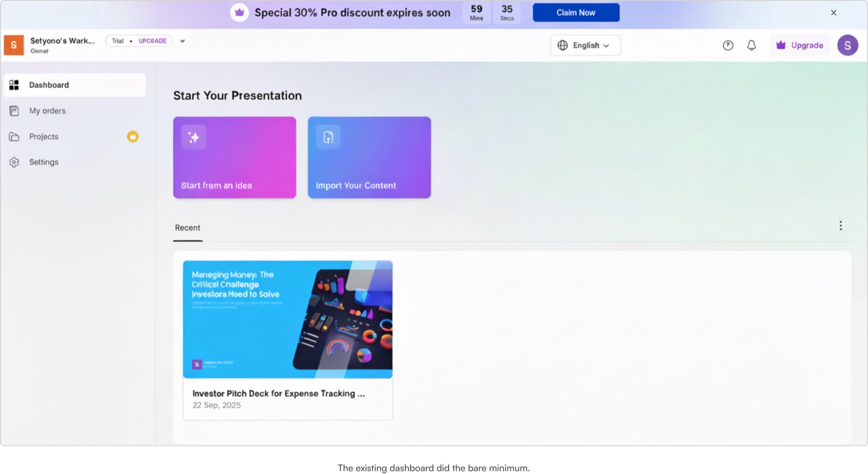Click the orange workspace avatar S

tap(14, 45)
